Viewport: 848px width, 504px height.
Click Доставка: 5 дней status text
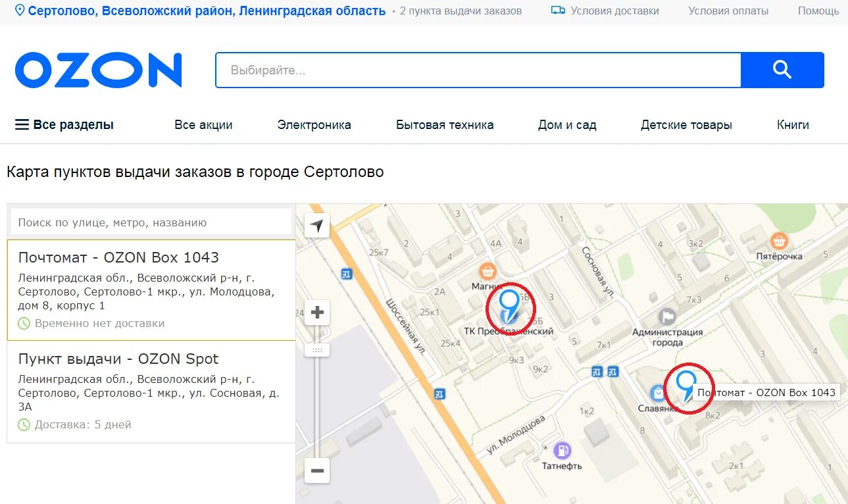click(x=83, y=424)
